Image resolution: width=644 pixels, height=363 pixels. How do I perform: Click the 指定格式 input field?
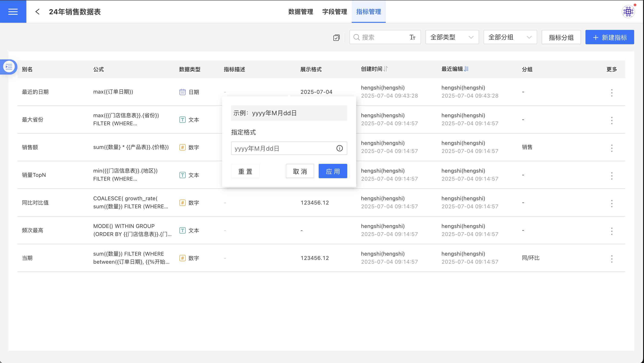coord(282,148)
